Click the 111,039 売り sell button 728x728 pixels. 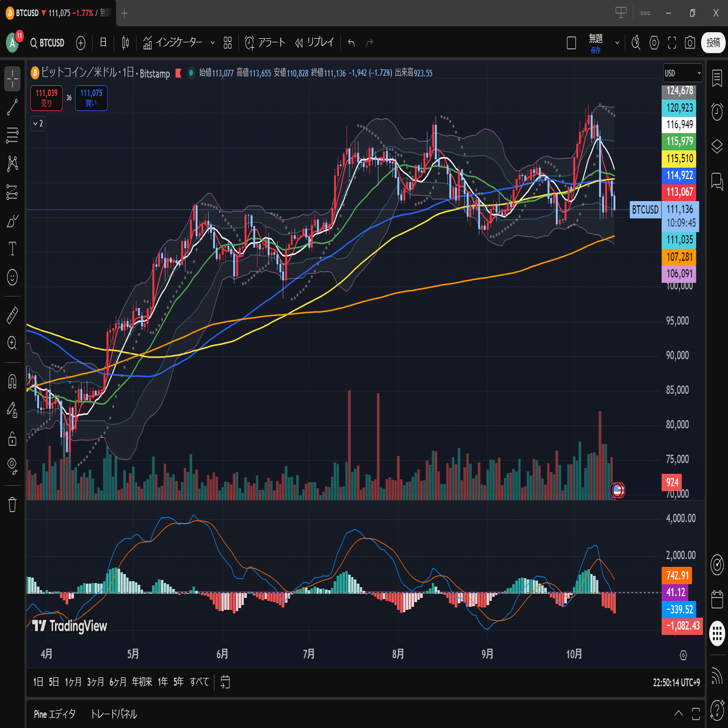(47, 98)
